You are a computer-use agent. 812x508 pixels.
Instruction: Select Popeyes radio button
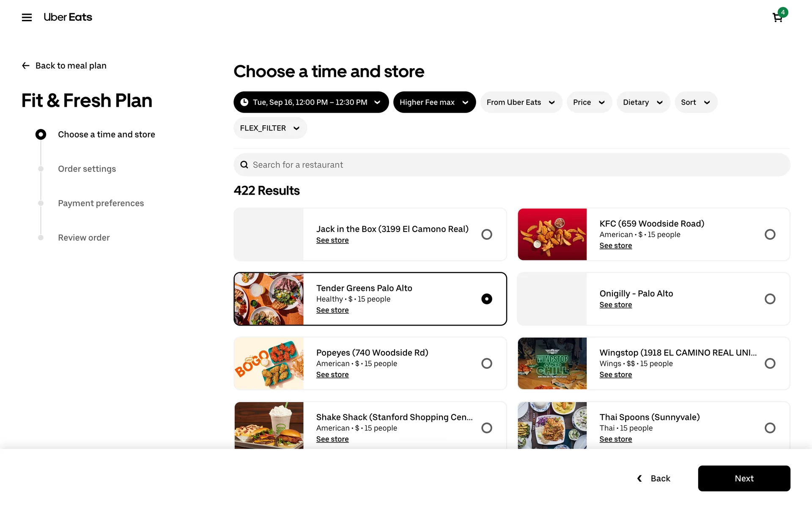pyautogui.click(x=487, y=363)
